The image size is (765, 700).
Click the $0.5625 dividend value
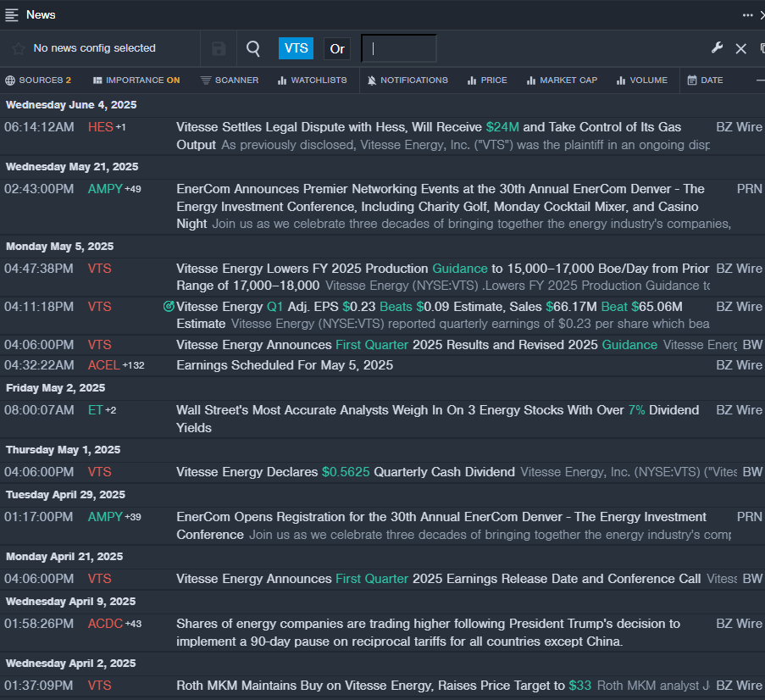click(346, 472)
